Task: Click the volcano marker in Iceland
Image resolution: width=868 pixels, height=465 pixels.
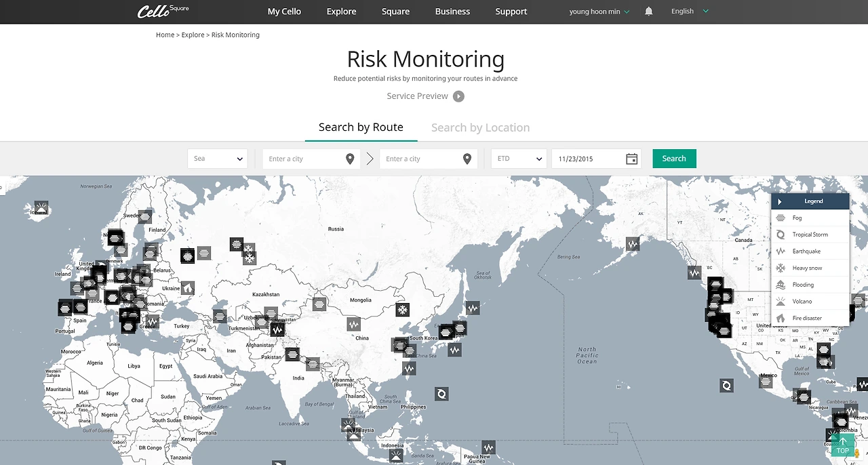Action: (41, 207)
